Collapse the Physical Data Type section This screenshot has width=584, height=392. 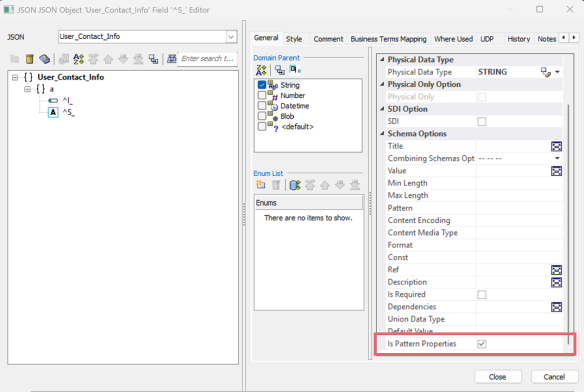(x=382, y=60)
